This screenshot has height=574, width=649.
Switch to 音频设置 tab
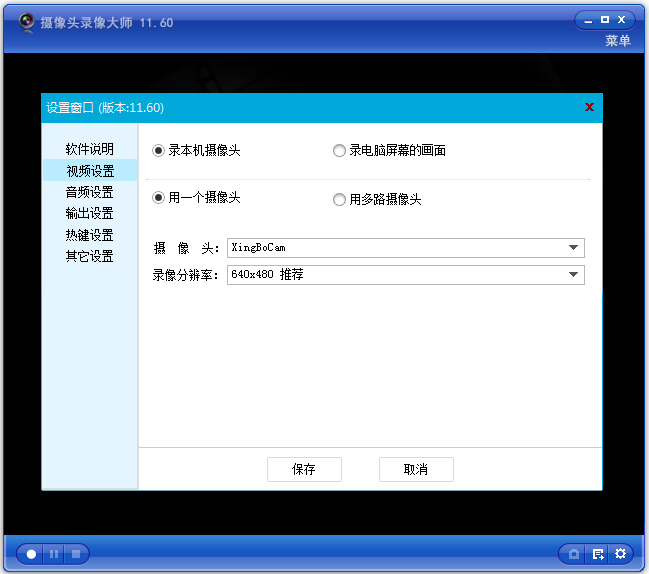(89, 192)
